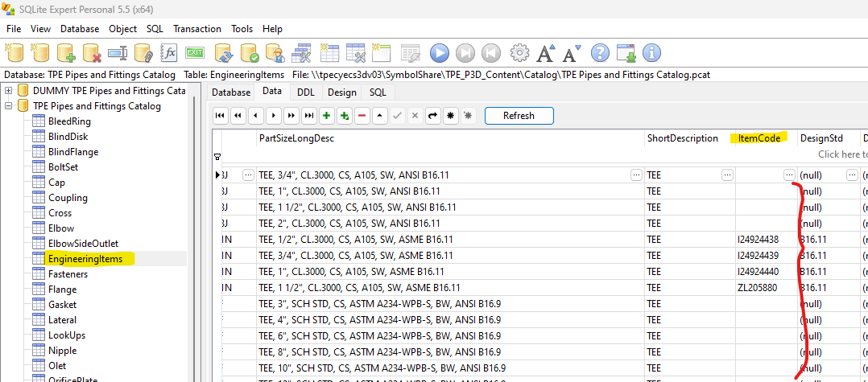Image resolution: width=868 pixels, height=382 pixels.
Task: Expand DUMMY TPE Pipes and Fittings node
Action: click(x=9, y=90)
